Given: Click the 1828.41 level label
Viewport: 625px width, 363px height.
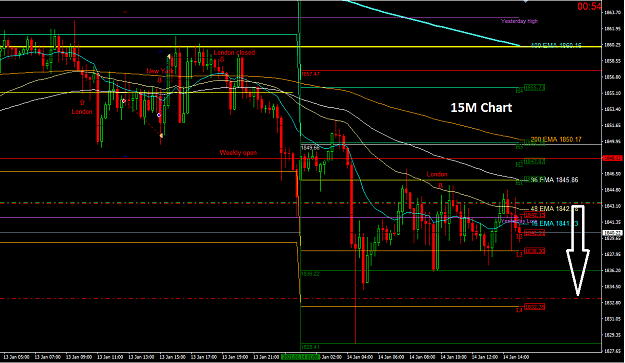Looking at the screenshot, I should click(x=310, y=347).
